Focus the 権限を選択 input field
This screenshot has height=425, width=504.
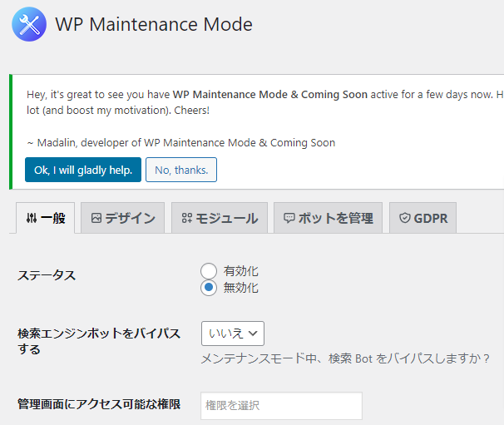coord(281,406)
